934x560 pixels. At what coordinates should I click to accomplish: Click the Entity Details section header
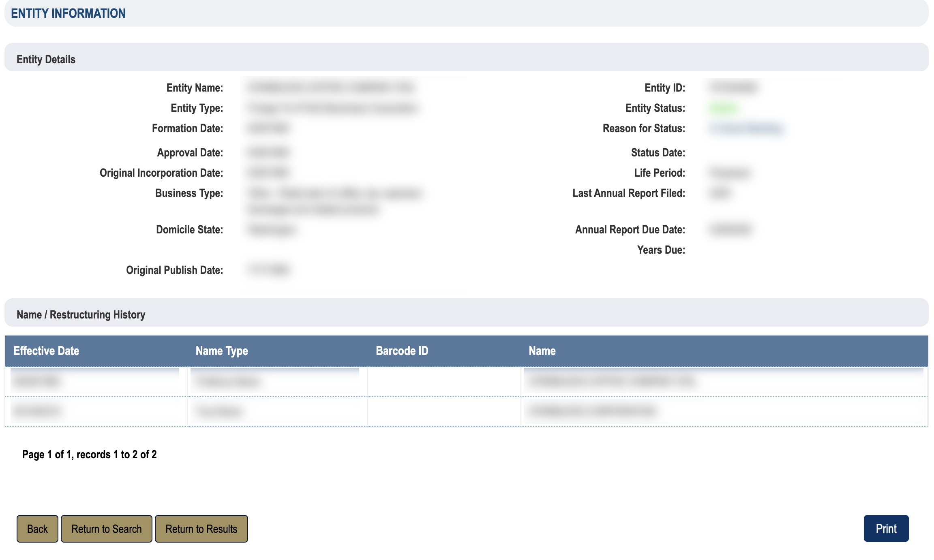pos(46,60)
